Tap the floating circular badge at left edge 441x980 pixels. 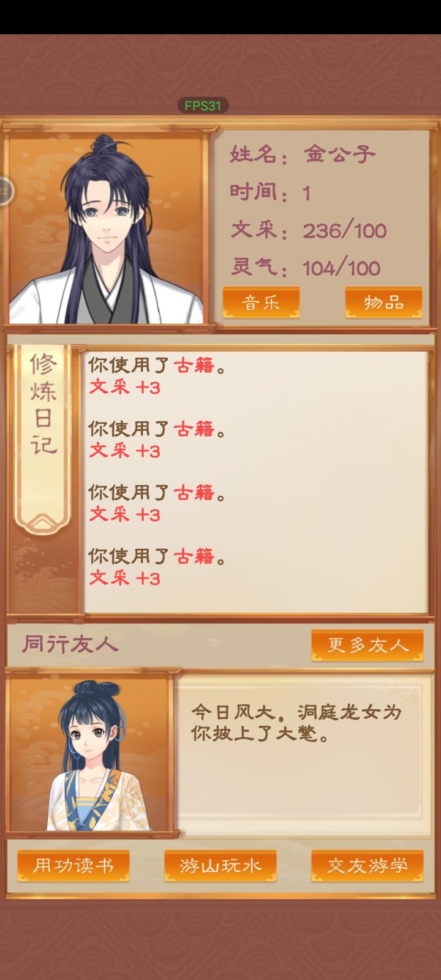(x=5, y=191)
